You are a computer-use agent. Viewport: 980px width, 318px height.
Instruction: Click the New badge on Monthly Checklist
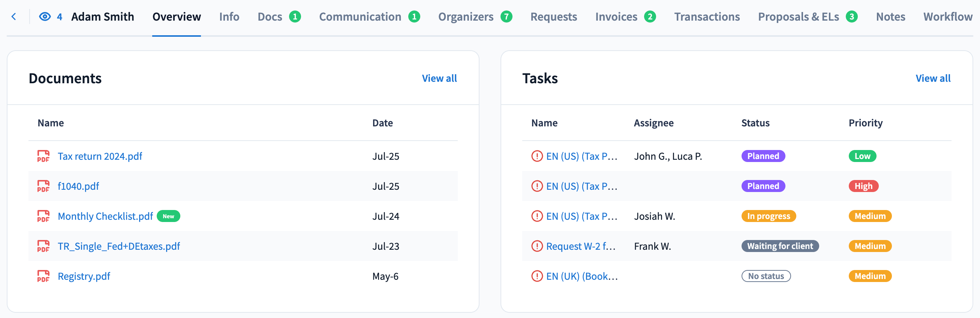click(168, 216)
